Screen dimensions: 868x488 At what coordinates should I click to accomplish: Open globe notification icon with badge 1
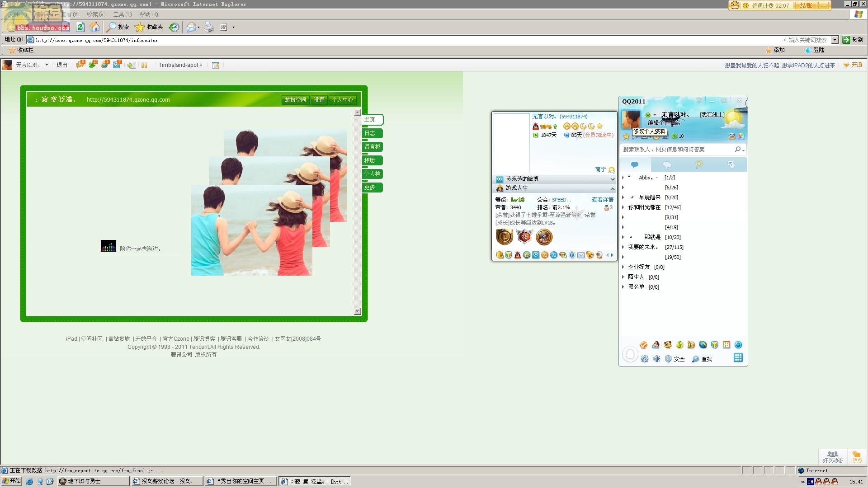pos(105,65)
